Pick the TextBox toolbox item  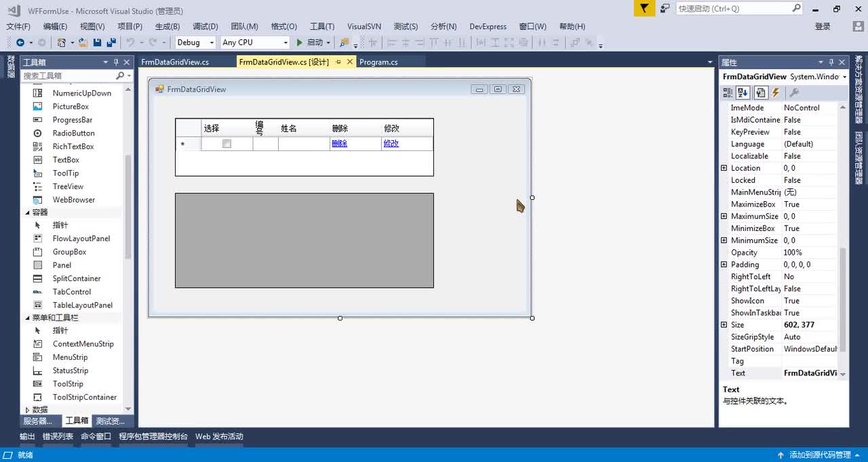pyautogui.click(x=66, y=160)
